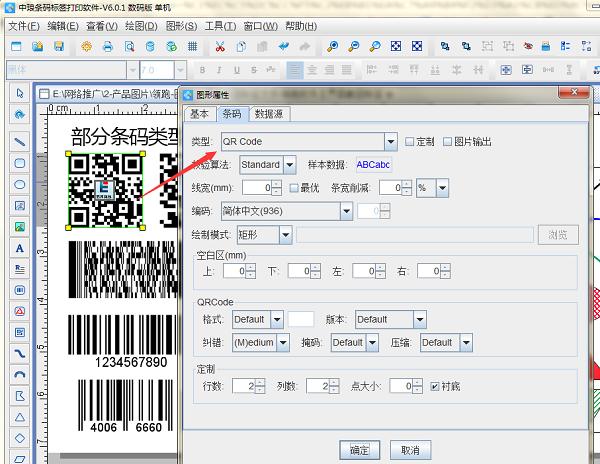Uncheck the 衬底 checkbox
Screen dimensions: 600x464
(x=434, y=385)
